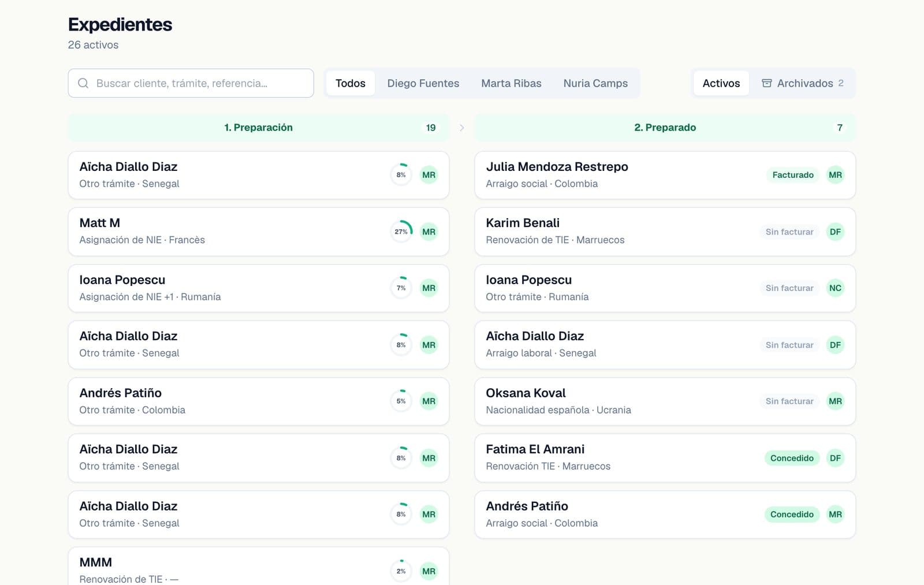Select the Todos filter tab
This screenshot has height=585, width=924.
(x=351, y=83)
